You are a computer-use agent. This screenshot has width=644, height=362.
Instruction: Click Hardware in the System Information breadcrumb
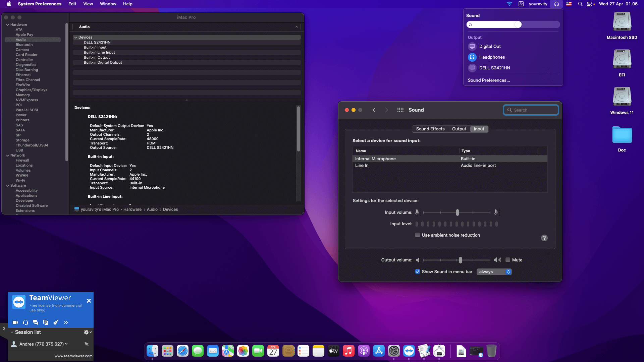pos(132,209)
